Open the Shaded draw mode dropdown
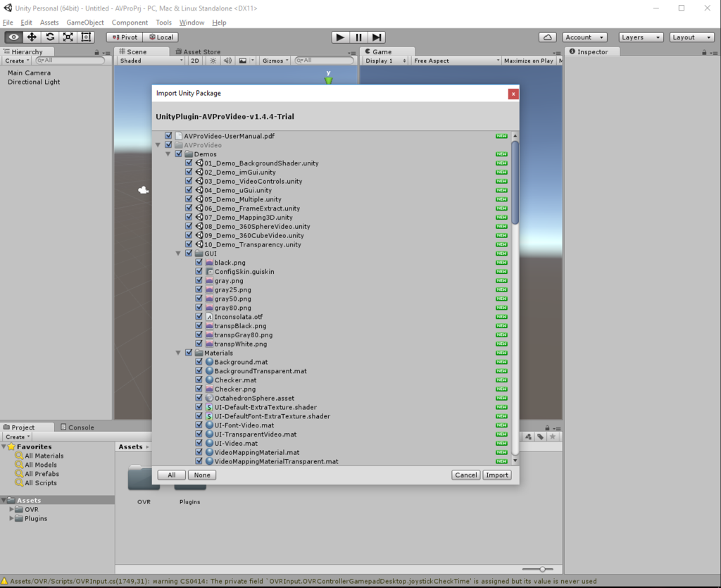 (151, 61)
